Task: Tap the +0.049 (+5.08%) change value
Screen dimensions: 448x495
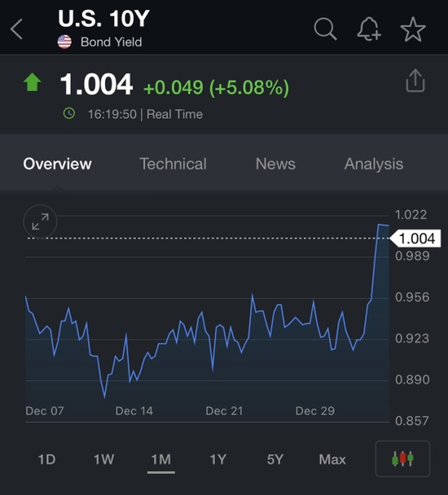Action: click(216, 87)
